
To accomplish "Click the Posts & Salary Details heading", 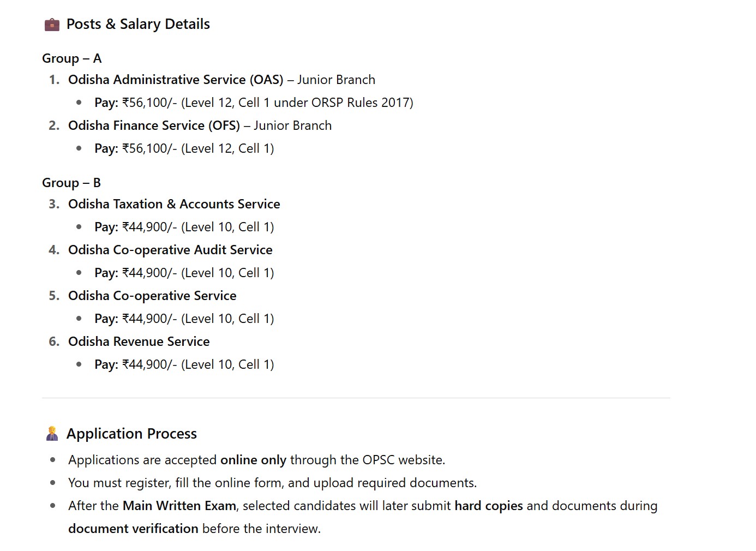I will point(138,25).
